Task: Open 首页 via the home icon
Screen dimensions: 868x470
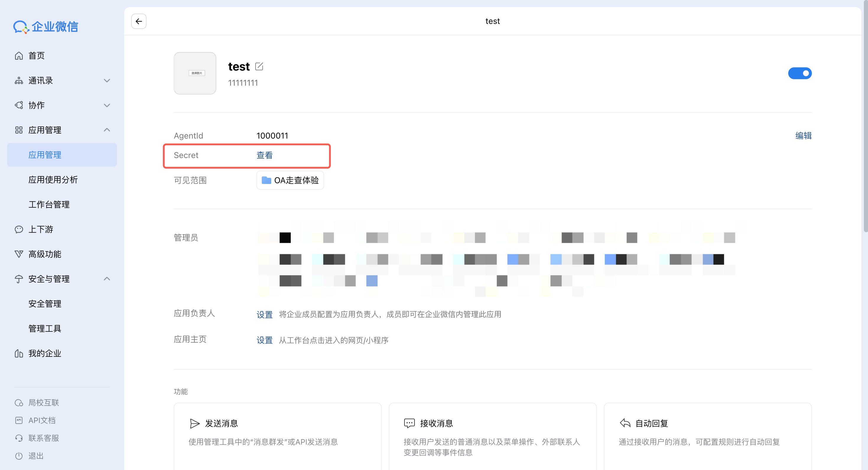Action: 19,55
